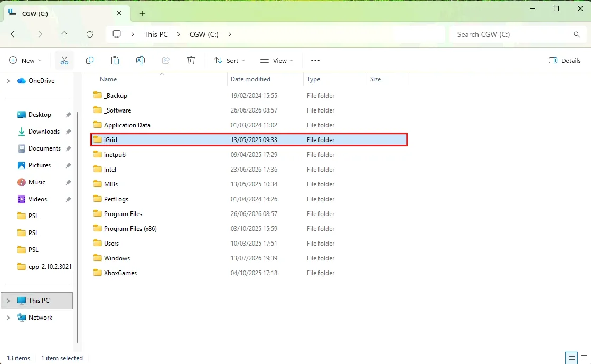
Task: Go forward with the right arrow
Action: 39,34
